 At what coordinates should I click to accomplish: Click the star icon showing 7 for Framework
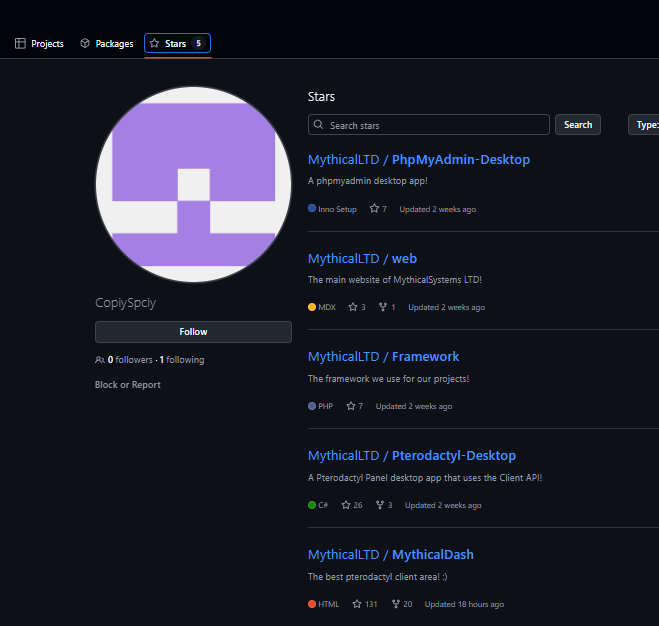[x=351, y=406]
